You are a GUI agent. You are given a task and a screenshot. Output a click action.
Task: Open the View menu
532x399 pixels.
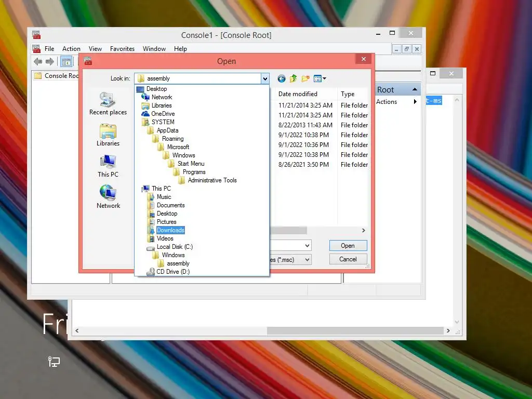coord(95,49)
